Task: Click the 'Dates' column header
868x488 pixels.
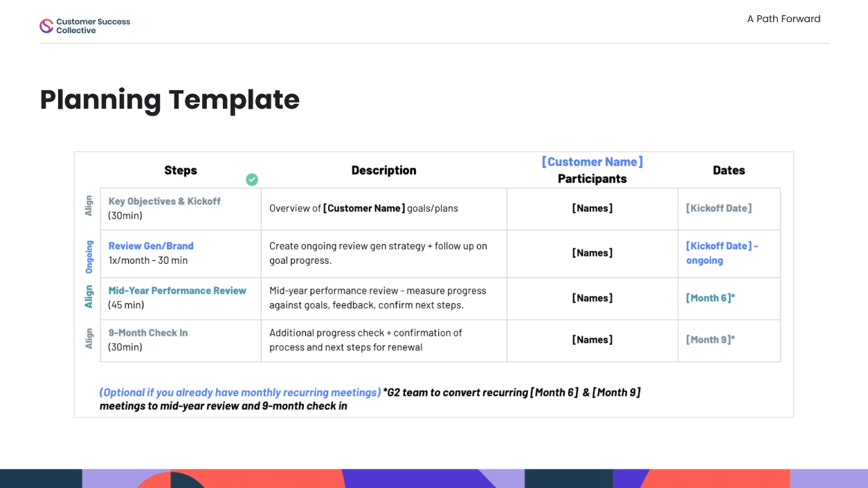Action: pyautogui.click(x=729, y=170)
